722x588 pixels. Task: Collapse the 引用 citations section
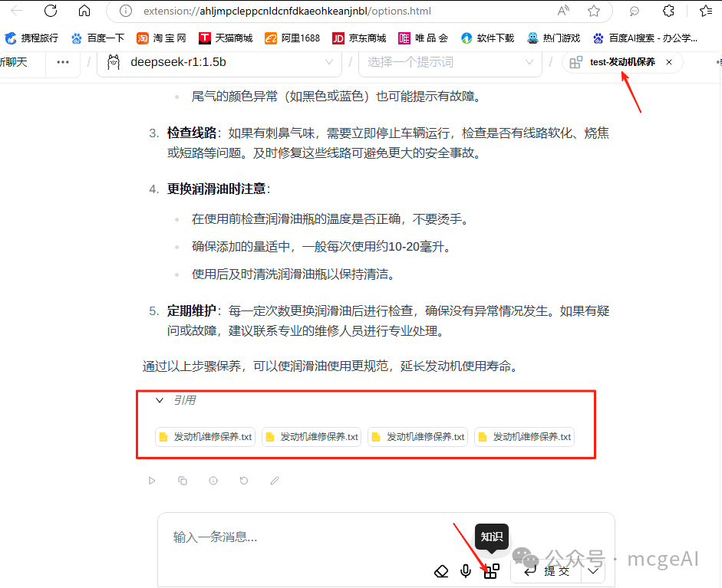click(x=160, y=400)
